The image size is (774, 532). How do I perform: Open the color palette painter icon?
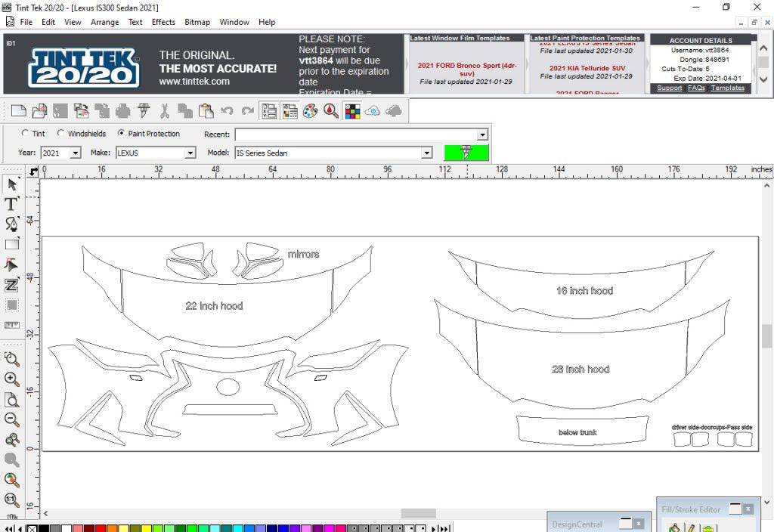(x=310, y=111)
